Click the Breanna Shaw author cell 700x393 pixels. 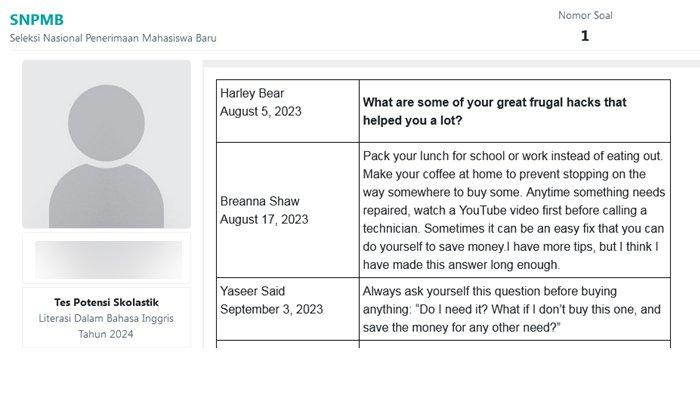click(x=288, y=210)
